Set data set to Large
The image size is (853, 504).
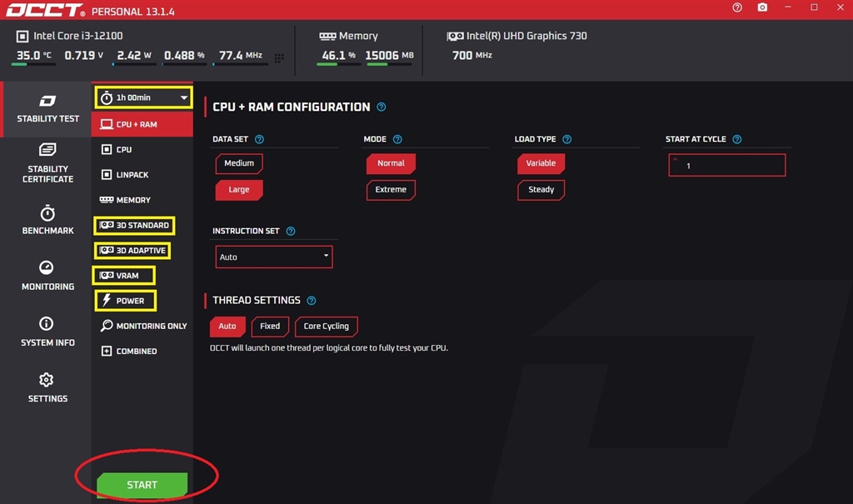click(239, 190)
